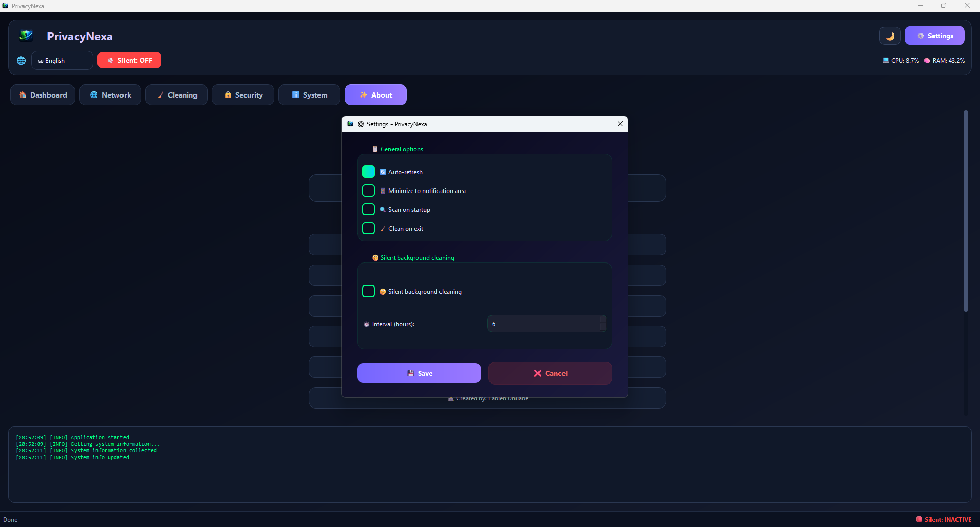
Task: Check the Scan on startup option
Action: [x=369, y=209]
